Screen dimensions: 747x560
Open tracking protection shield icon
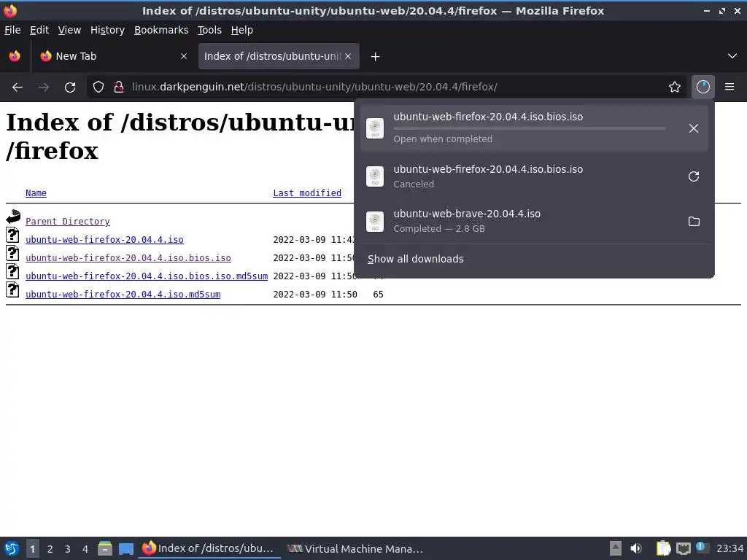98,87
